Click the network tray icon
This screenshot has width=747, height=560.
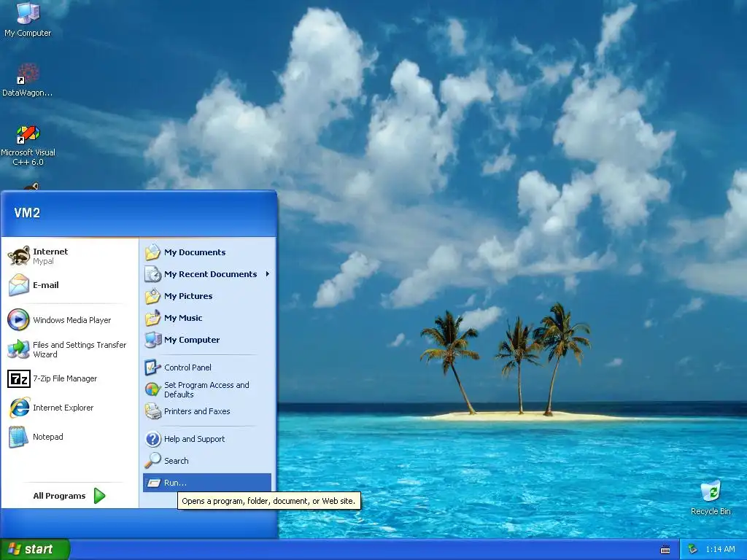tap(693, 549)
